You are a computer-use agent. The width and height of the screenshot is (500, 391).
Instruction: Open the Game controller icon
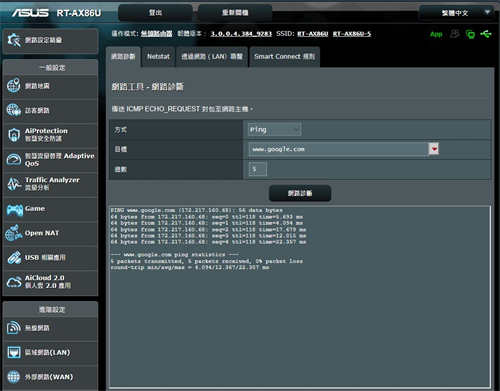(x=15, y=210)
